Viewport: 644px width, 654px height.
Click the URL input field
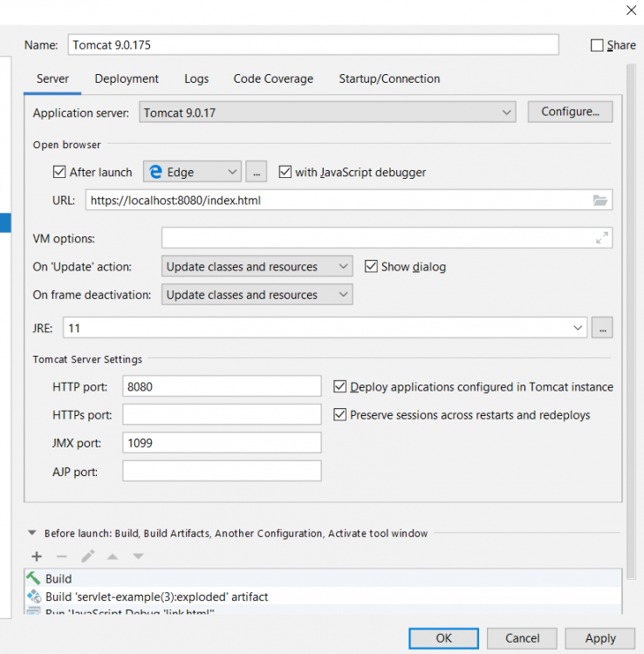[349, 201]
